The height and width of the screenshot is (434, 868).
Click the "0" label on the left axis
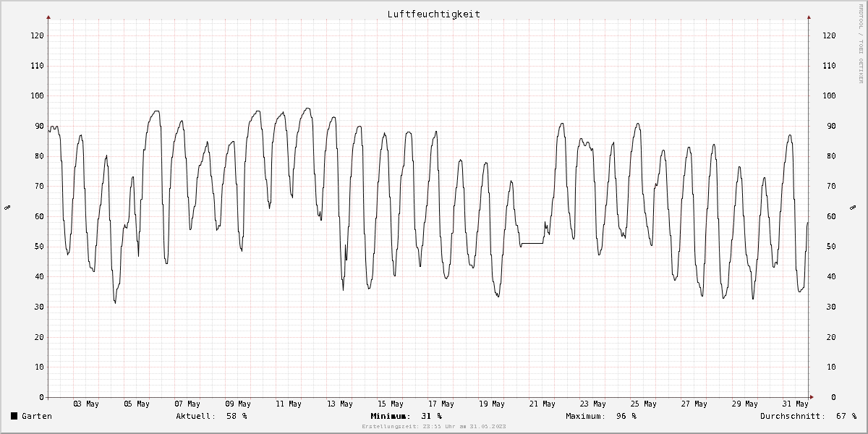41,397
